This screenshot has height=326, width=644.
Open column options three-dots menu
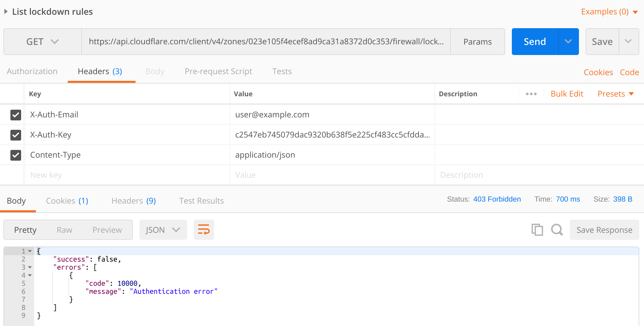[531, 94]
